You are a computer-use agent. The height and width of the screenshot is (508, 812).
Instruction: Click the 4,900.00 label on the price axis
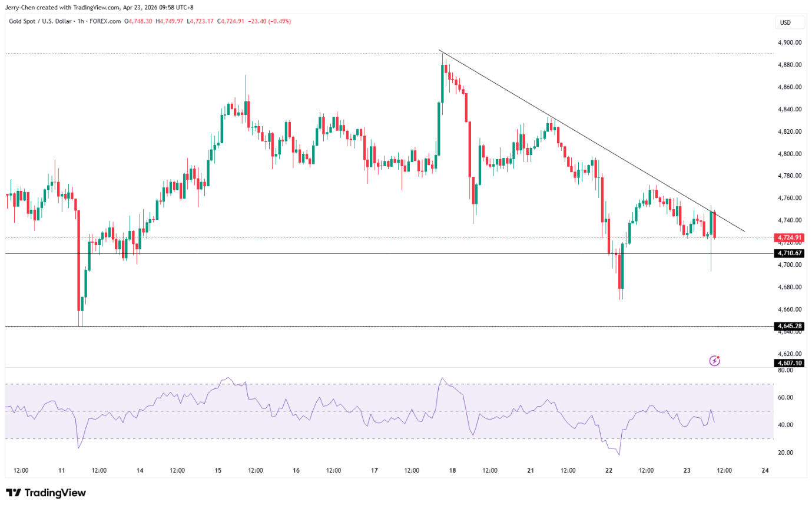click(789, 42)
